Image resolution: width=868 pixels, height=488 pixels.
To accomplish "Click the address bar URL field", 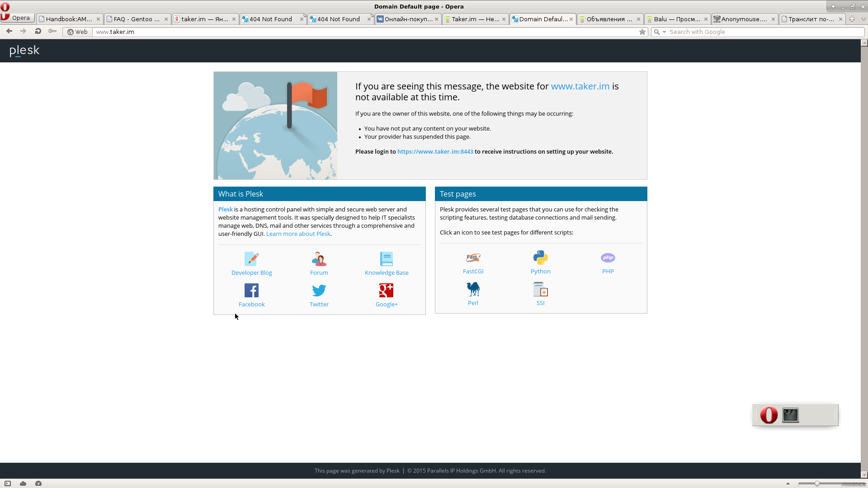I will click(365, 32).
